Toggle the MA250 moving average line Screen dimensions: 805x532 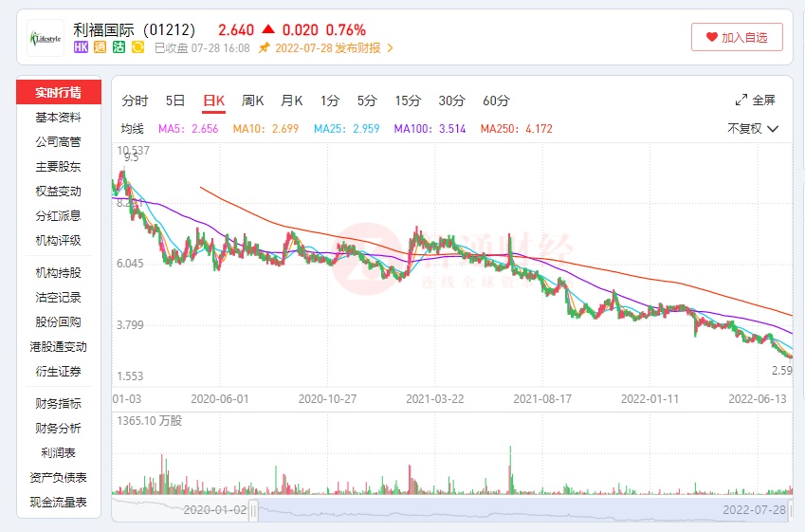516,129
